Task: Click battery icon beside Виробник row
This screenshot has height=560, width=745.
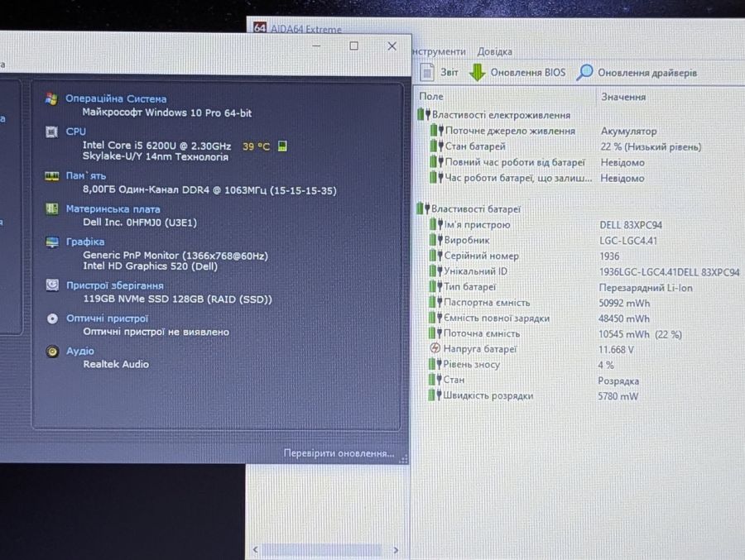Action: click(435, 240)
